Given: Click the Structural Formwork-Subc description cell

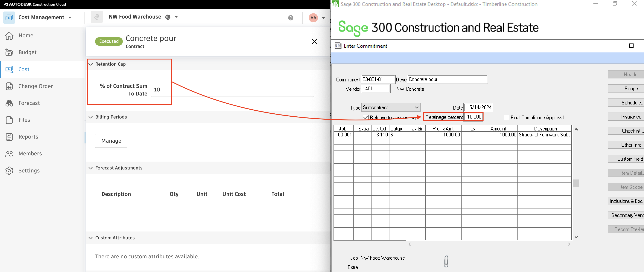Looking at the screenshot, I should click(544, 135).
